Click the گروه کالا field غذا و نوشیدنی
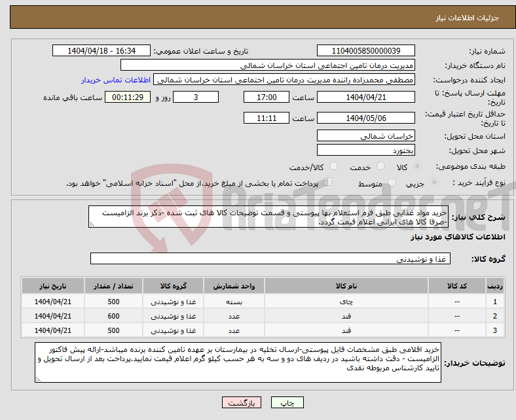 [270, 258]
